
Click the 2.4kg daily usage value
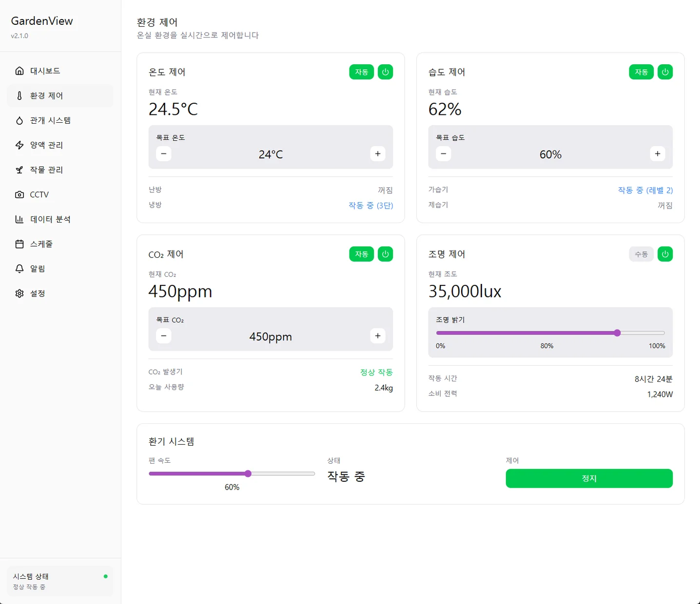point(384,388)
